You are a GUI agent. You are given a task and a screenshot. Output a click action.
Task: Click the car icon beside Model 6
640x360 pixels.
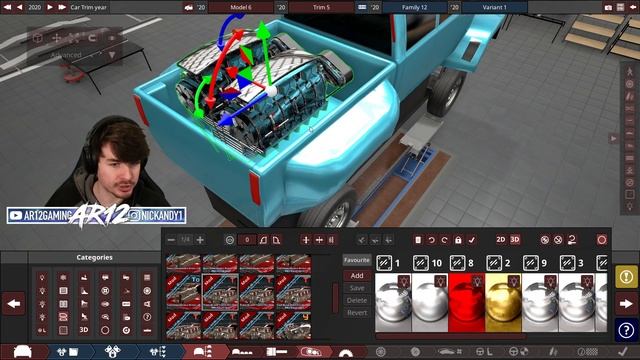(x=189, y=7)
